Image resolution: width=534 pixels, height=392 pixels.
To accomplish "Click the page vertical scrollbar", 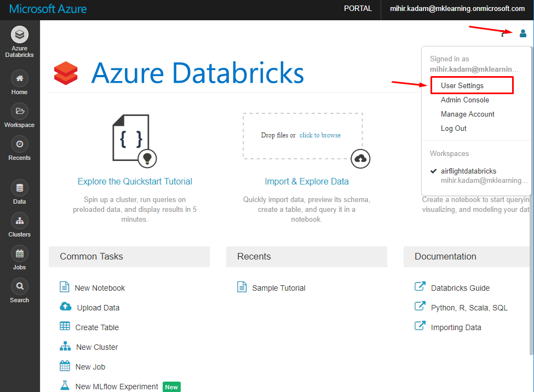I will pos(532,201).
